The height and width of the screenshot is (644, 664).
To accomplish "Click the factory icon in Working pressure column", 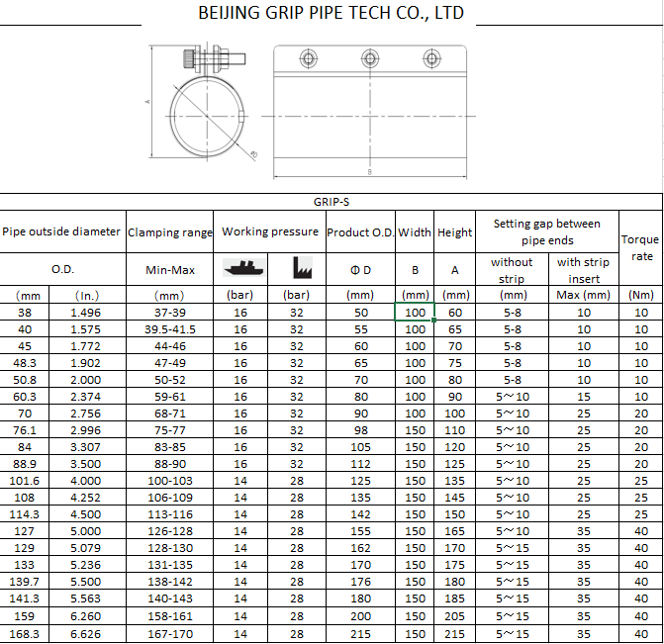I will coord(303,268).
